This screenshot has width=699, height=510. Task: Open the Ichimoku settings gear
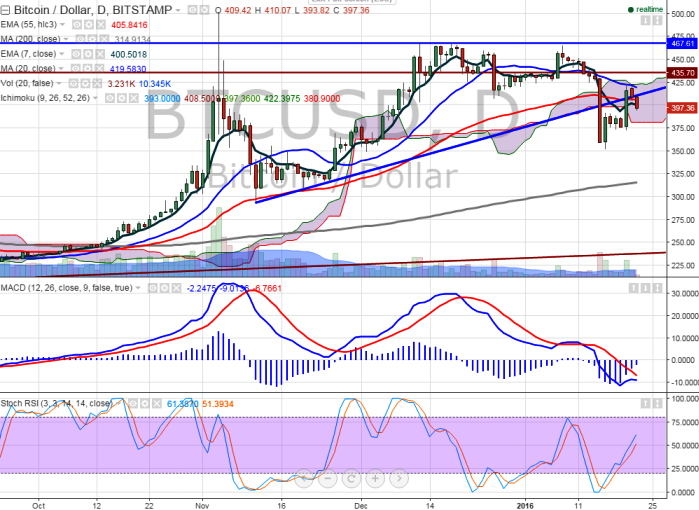[121, 98]
